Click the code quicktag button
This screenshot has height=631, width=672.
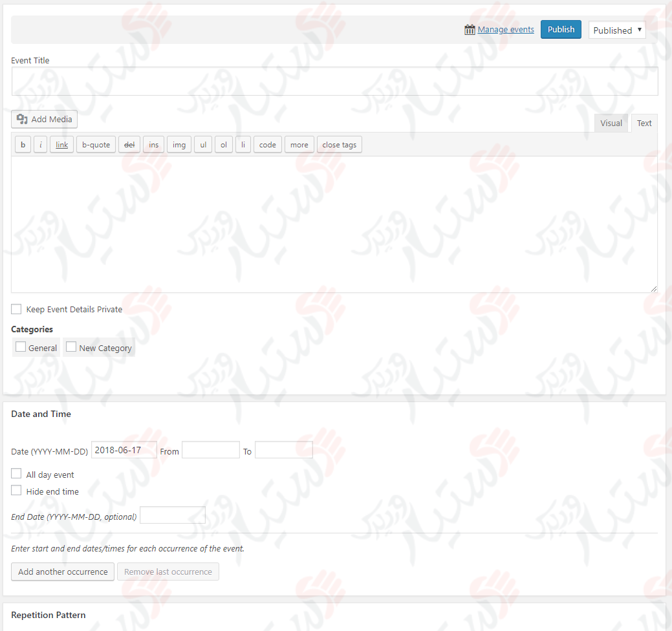268,145
